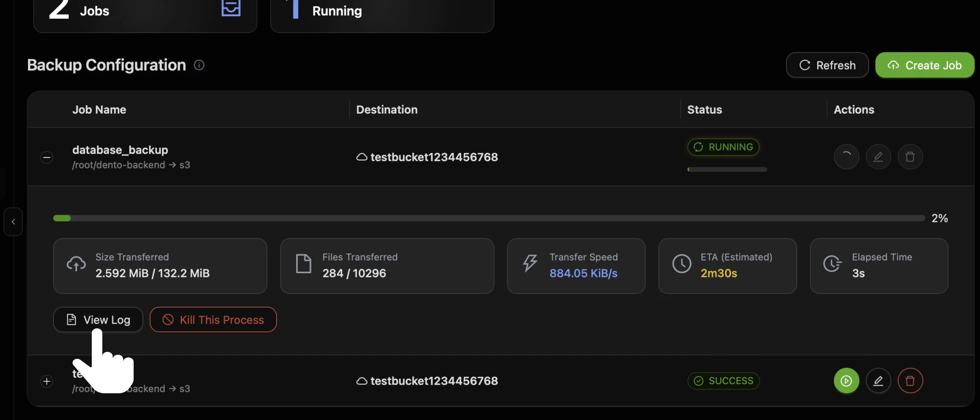Screen dimensions: 980x420
Task: Click the main 2% progress bar
Action: pos(489,218)
